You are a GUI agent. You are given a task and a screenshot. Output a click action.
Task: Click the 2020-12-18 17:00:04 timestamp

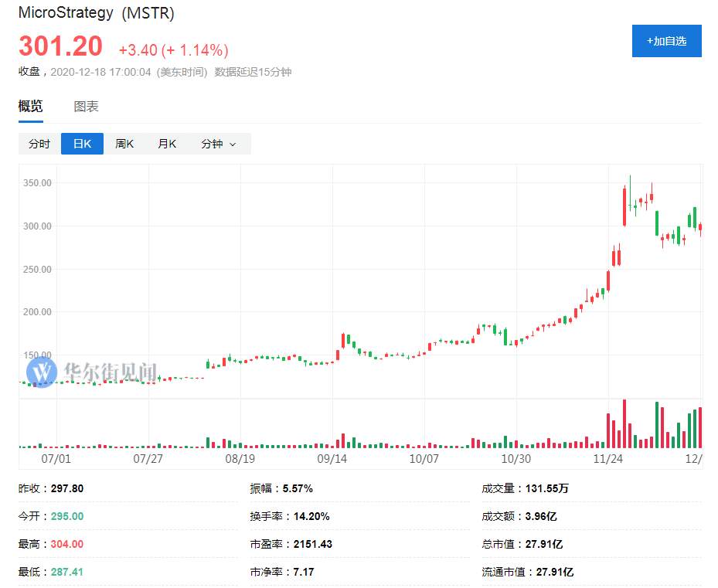[100, 72]
